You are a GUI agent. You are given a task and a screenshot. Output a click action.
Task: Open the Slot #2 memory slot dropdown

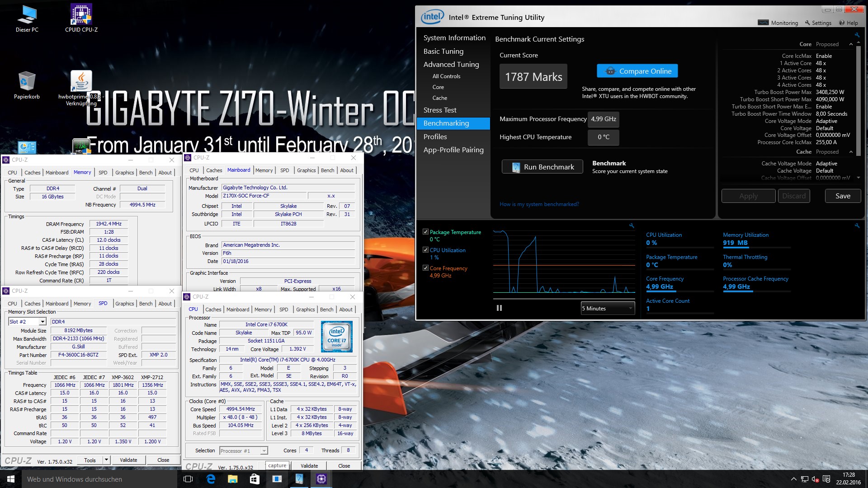[x=27, y=322]
